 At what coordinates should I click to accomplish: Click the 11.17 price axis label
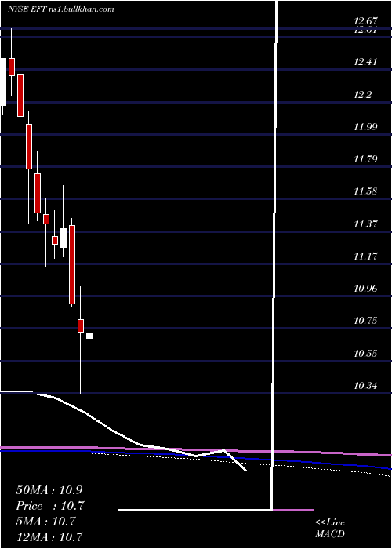pyautogui.click(x=365, y=256)
